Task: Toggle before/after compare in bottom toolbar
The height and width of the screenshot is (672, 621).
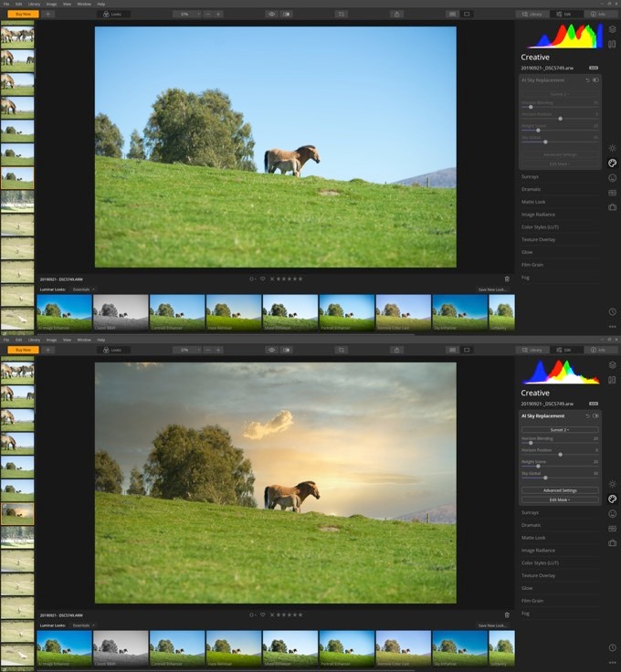Action: pos(286,350)
